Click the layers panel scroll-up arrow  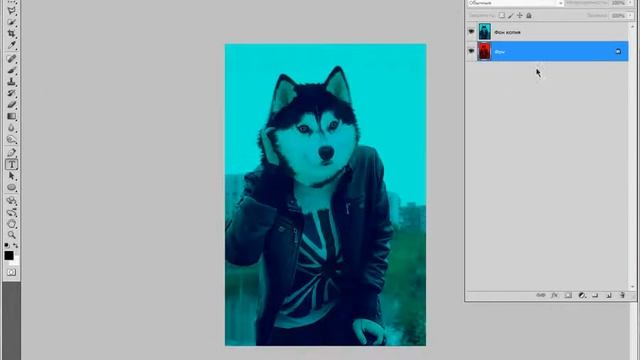pyautogui.click(x=633, y=26)
